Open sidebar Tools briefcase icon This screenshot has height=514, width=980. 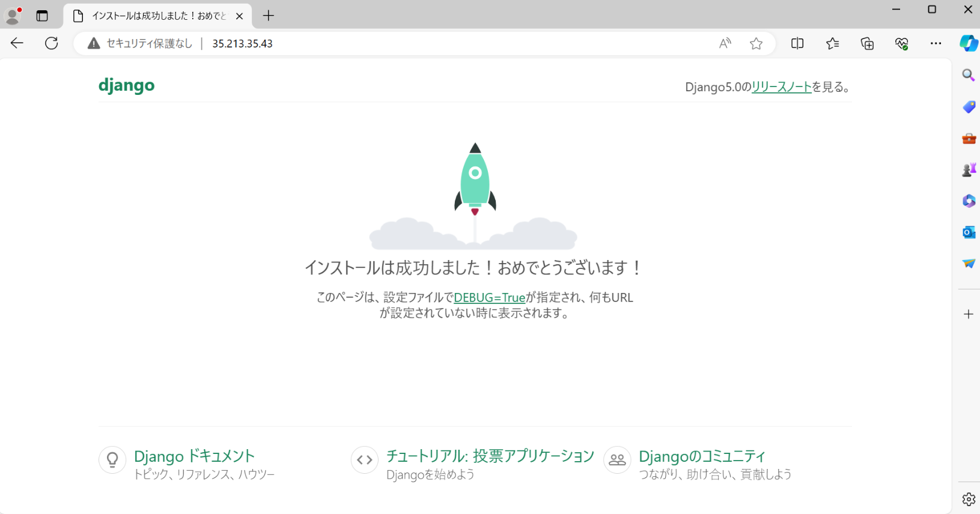click(969, 139)
